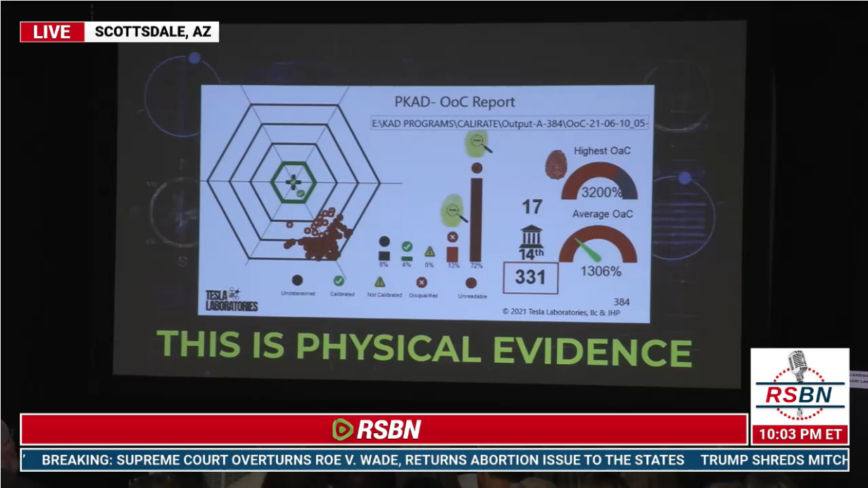Viewport: 868px width, 488px height.
Task: Click the 10:03 PM ET clock
Action: coord(800,434)
